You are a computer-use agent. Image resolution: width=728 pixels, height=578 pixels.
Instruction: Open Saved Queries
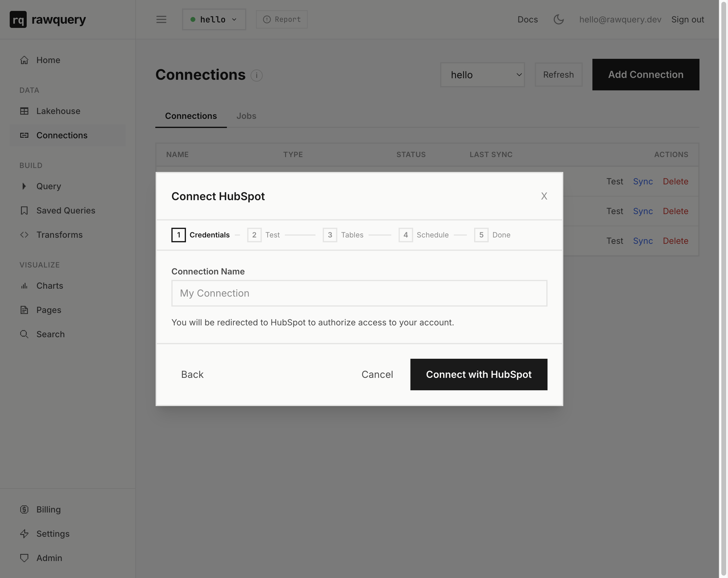pos(66,210)
